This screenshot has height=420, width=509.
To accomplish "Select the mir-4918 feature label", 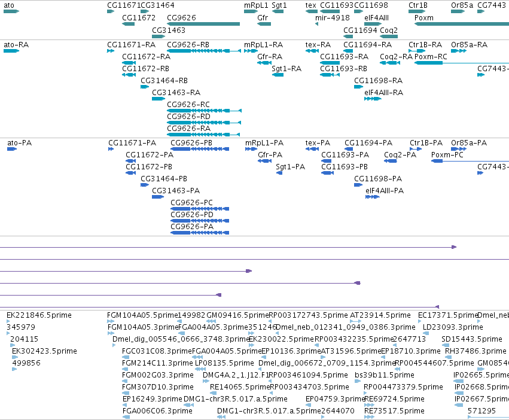I will 333,17.
